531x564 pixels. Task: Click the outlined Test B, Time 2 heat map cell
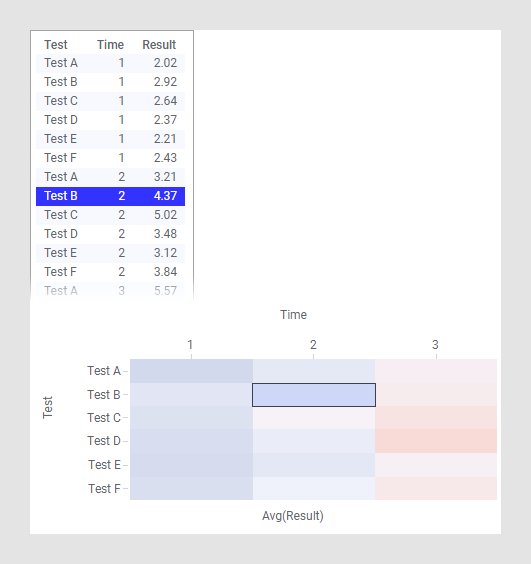click(314, 395)
